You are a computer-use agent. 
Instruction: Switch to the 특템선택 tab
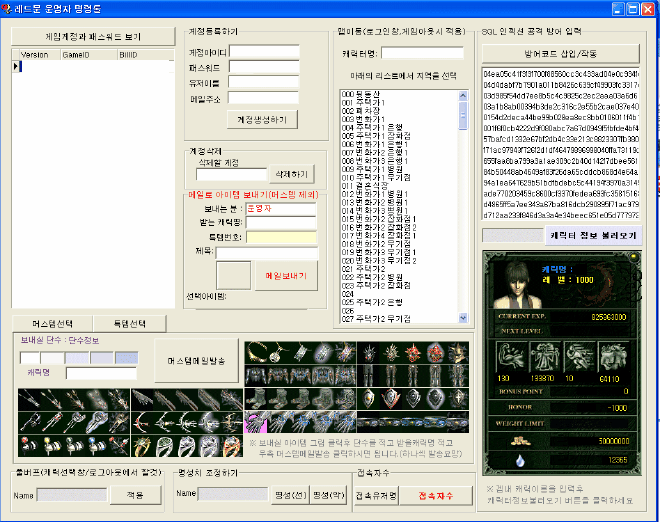[130, 323]
